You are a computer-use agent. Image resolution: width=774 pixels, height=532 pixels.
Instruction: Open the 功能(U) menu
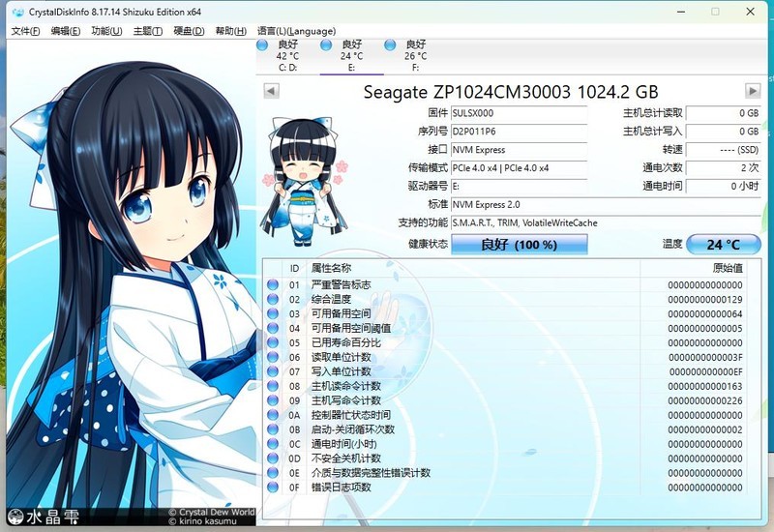point(106,31)
